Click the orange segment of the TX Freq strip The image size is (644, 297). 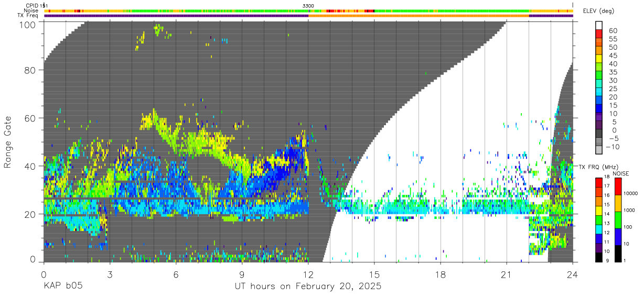pyautogui.click(x=419, y=16)
